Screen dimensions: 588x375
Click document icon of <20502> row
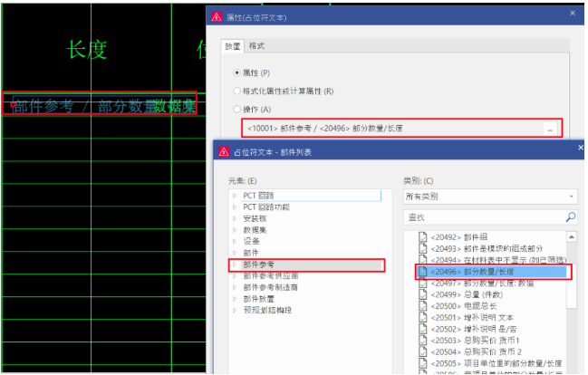tap(422, 329)
